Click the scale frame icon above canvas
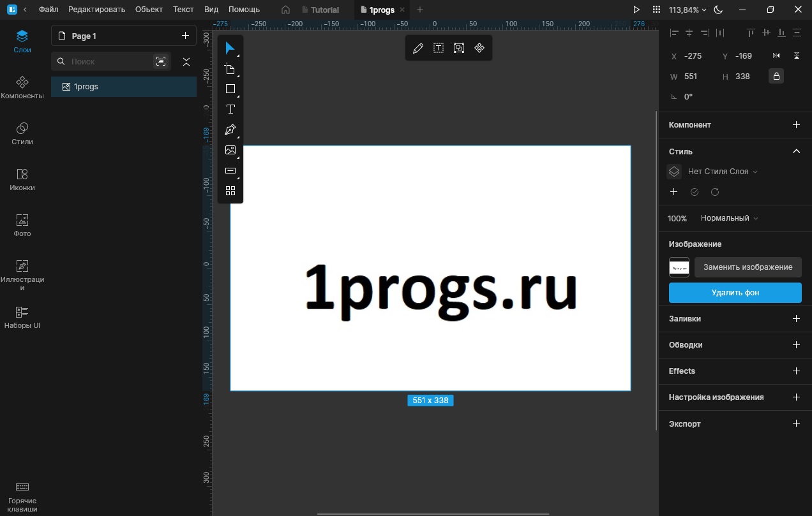 coord(459,48)
